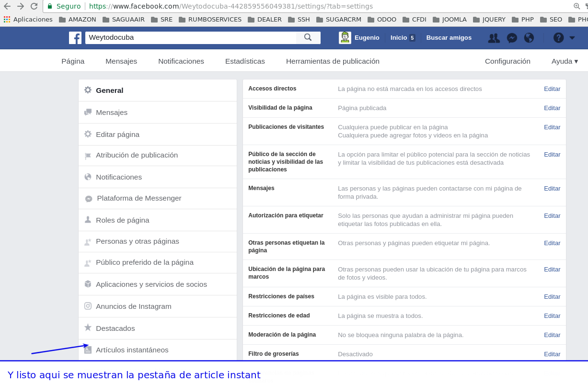Open the PHP bookmark folder

tap(523, 20)
